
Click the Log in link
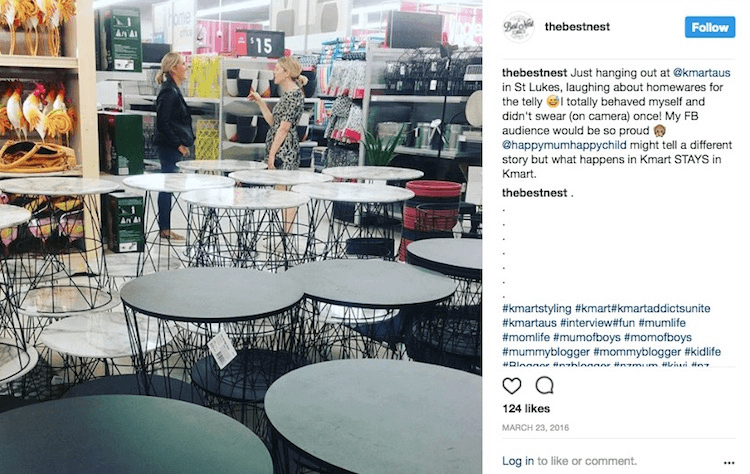518,461
